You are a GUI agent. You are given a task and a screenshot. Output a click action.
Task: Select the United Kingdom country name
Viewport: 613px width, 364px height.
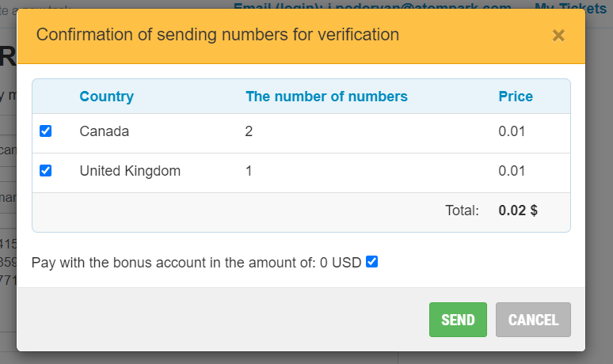coord(130,170)
